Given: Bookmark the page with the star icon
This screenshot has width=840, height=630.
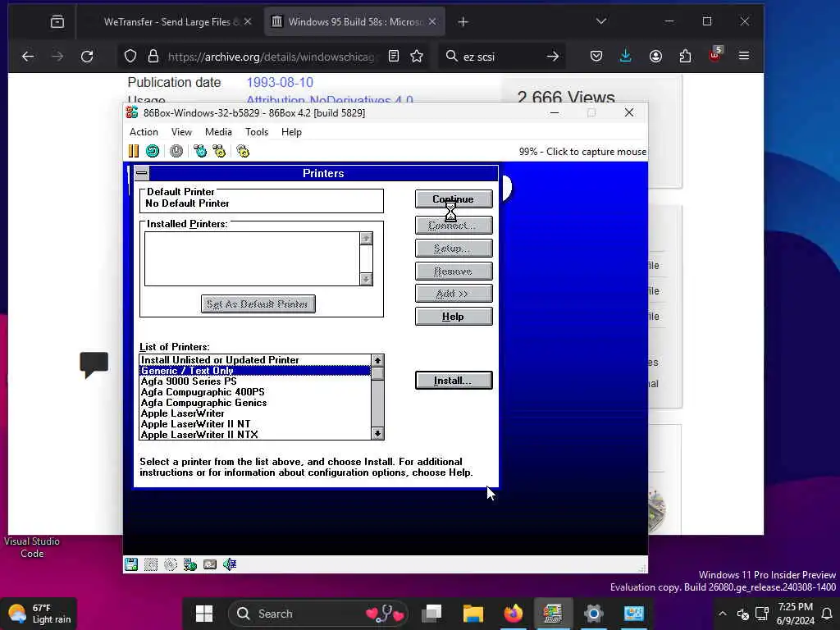Looking at the screenshot, I should tap(417, 56).
